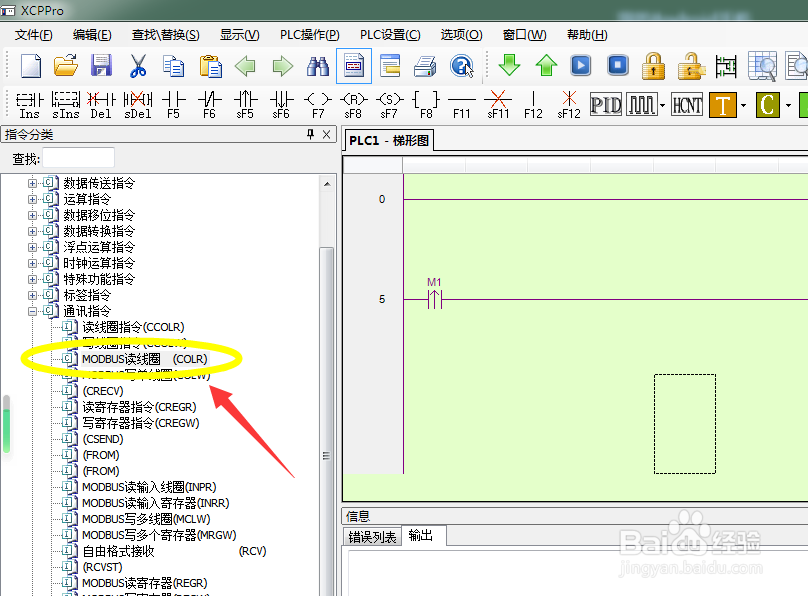Upload program with green up arrow
808x596 pixels.
pos(546,65)
